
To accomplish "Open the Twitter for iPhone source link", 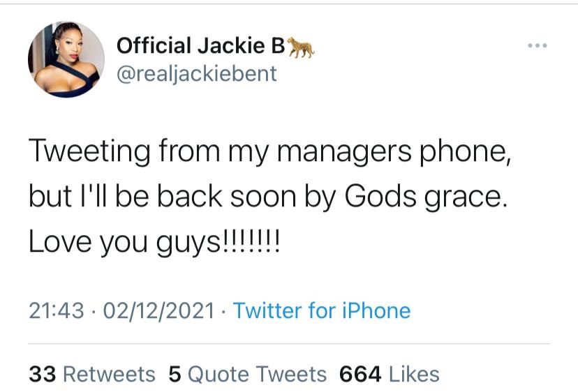I will coord(321,310).
